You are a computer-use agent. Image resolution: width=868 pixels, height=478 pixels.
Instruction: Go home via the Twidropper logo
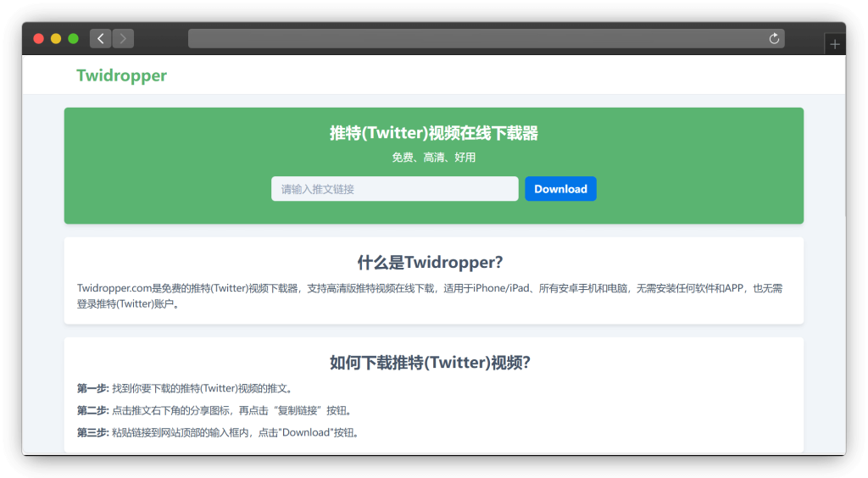[121, 75]
